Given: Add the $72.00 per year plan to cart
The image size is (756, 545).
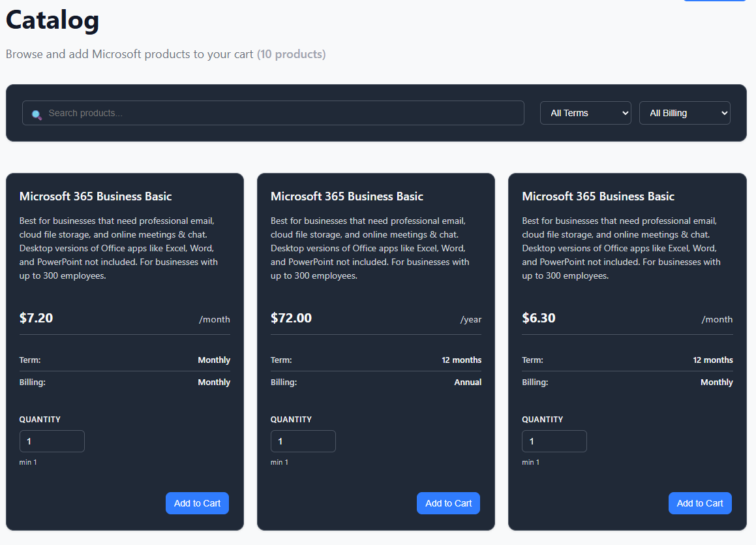Looking at the screenshot, I should tap(448, 503).
